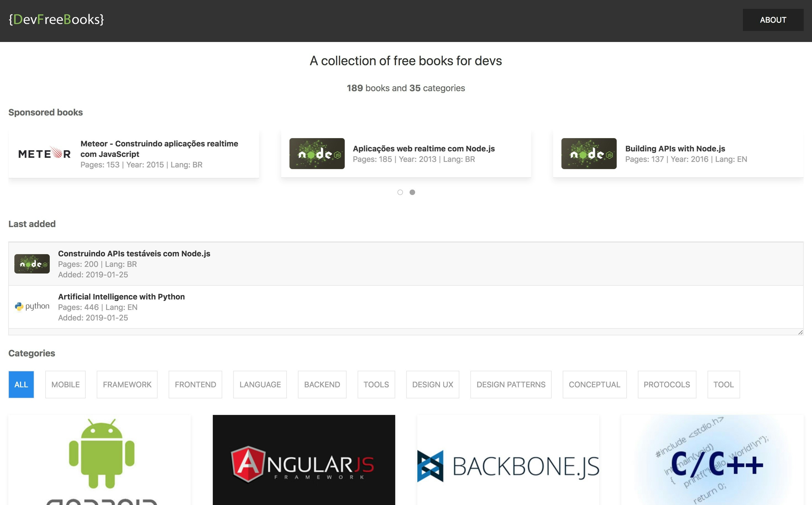
Task: Select the first carousel page dot
Action: coord(400,192)
